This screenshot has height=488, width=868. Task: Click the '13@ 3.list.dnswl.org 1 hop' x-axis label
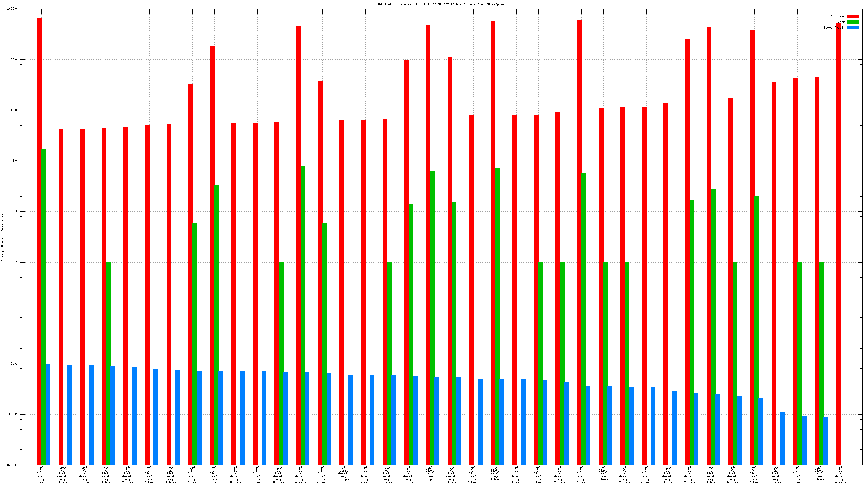[x=192, y=474]
